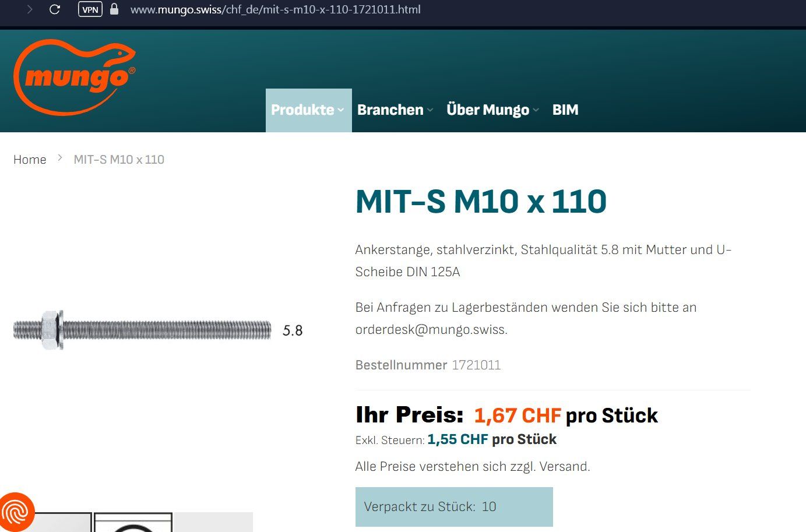Click the Verpackt zu Stück box
Image resolution: width=806 pixels, height=532 pixels.
coord(453,507)
